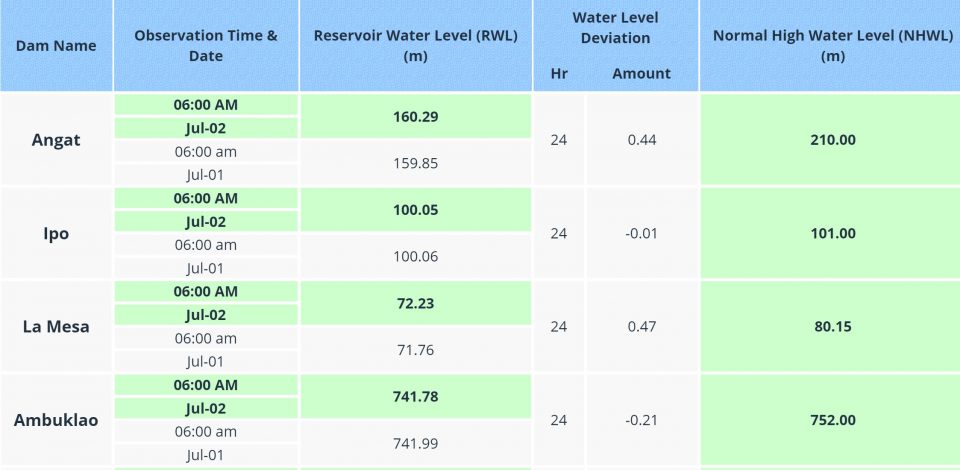Click La Mesa's NHWL value 80.15

point(832,326)
